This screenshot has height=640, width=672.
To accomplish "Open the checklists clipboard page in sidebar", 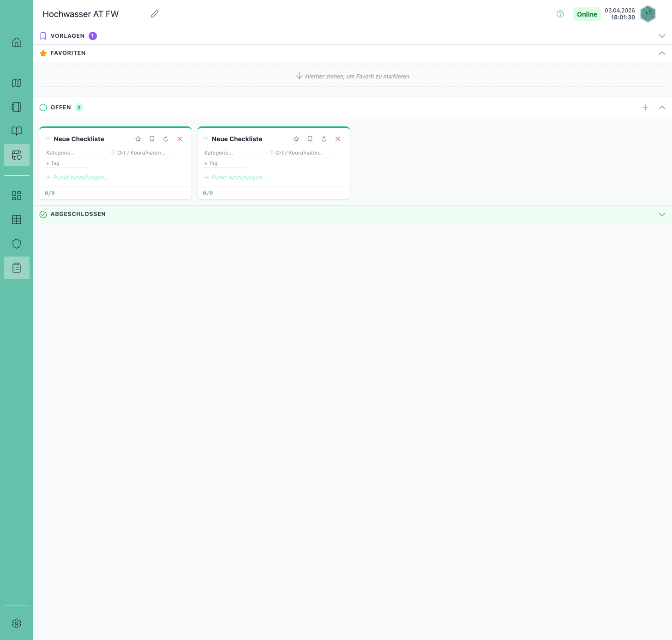I will pos(17,268).
